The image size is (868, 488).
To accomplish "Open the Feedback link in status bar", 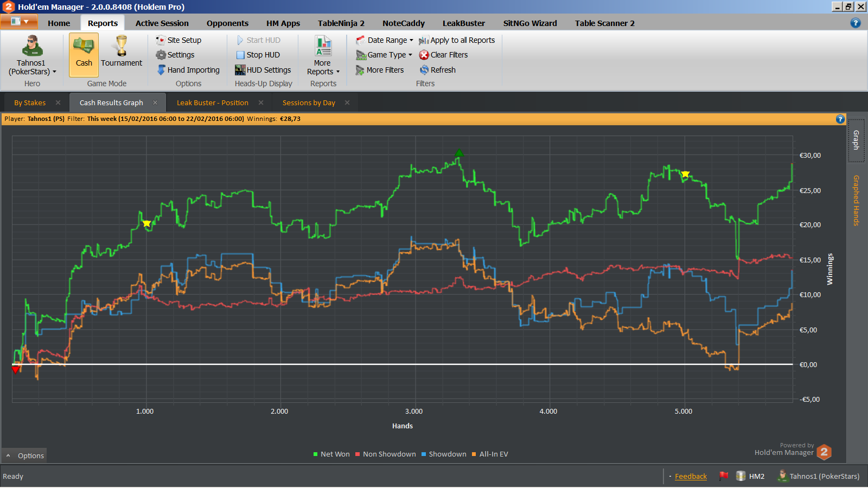I will pos(691,477).
